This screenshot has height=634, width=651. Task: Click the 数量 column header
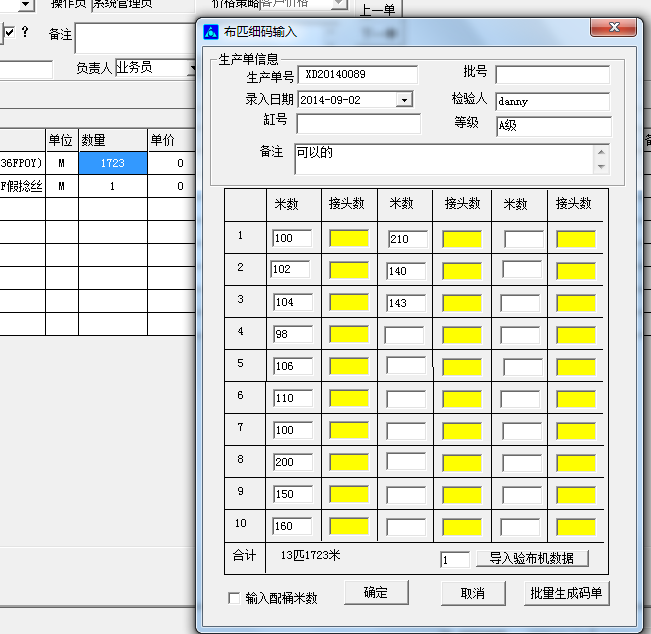coord(113,140)
